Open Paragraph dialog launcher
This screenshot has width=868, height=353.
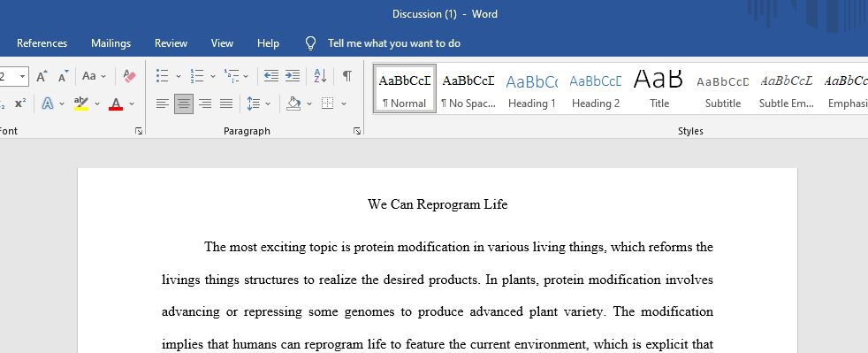[x=357, y=131]
